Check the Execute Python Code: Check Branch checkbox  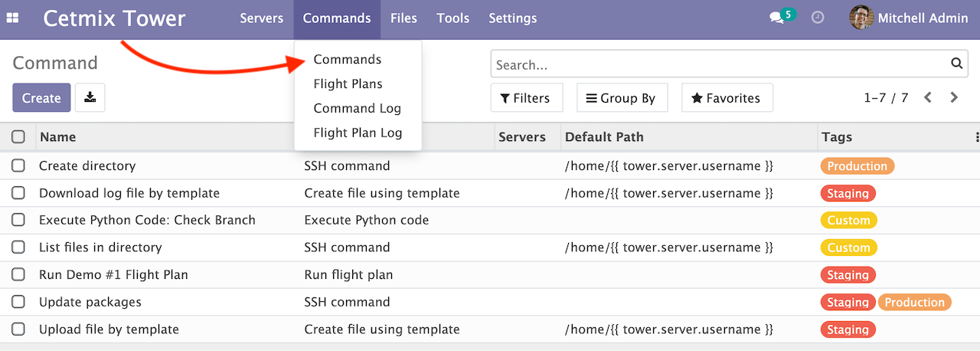click(18, 220)
